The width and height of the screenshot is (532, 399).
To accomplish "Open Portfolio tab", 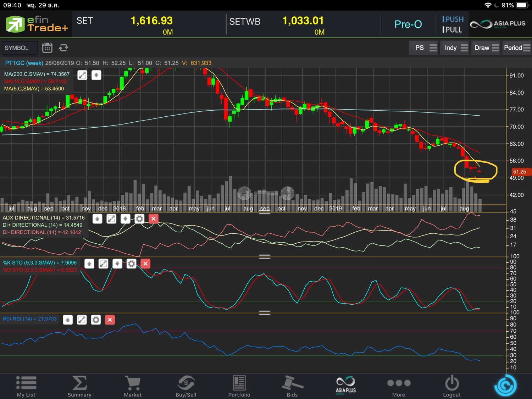I will 239,386.
